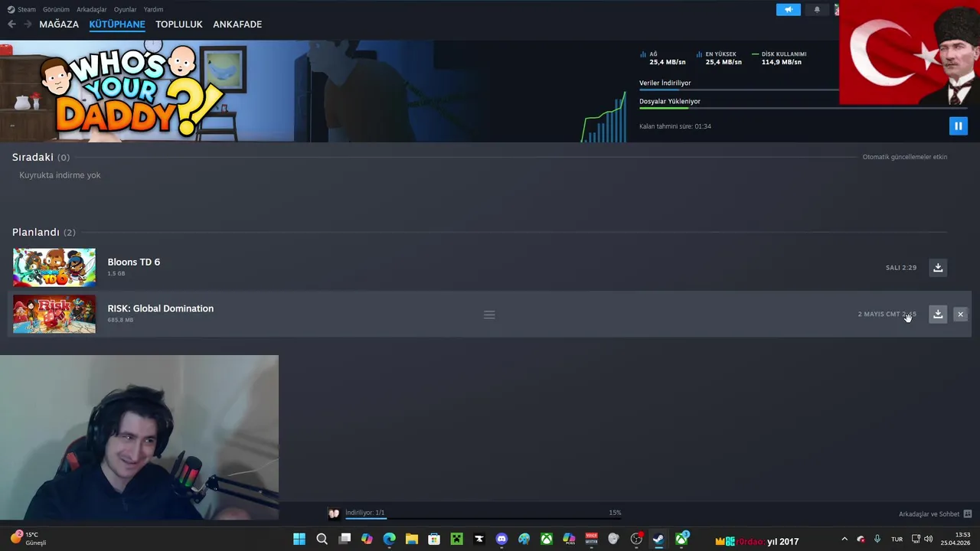Open the Windows Start menu
The image size is (980, 551).
(299, 539)
